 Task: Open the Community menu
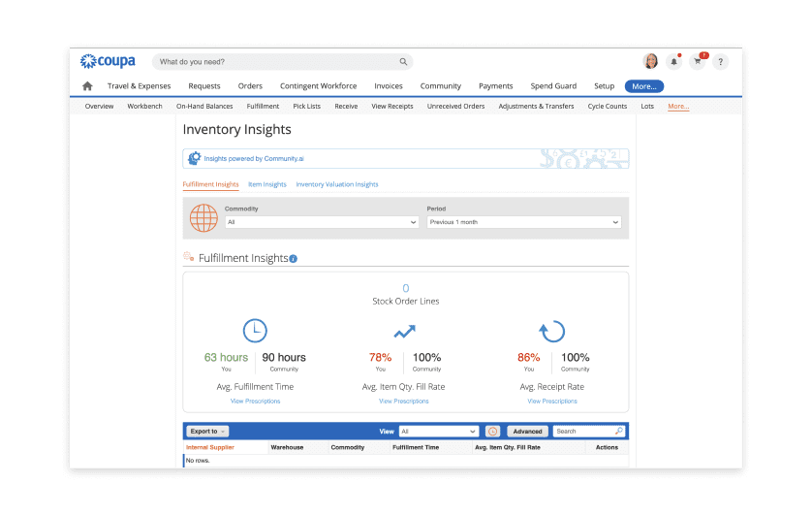pyautogui.click(x=441, y=86)
